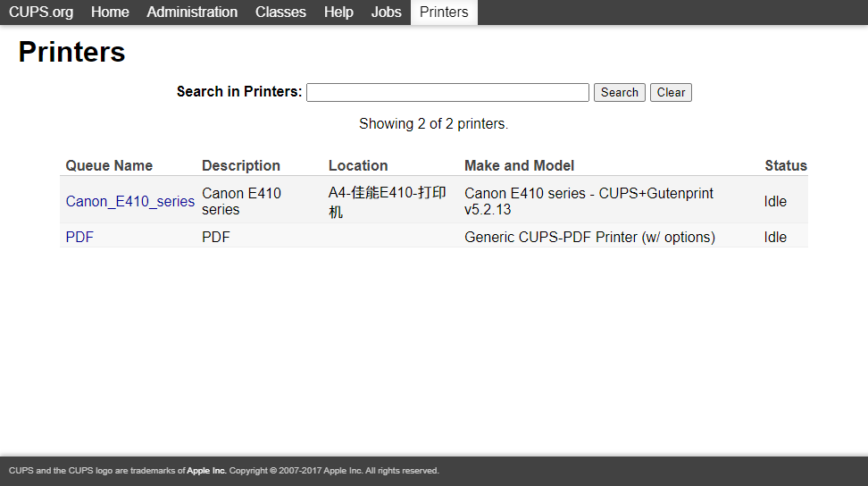Click the Queue Name column header
The image size is (868, 486).
[x=109, y=165]
